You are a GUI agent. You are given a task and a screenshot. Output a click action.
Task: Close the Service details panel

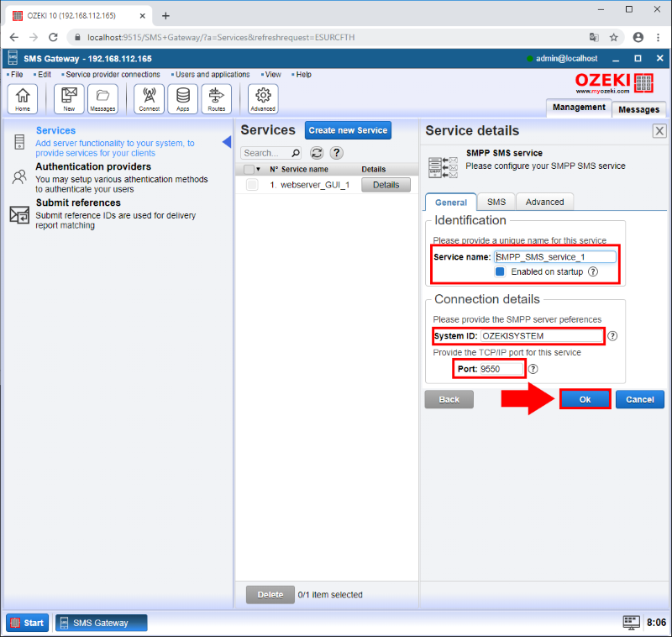(659, 131)
